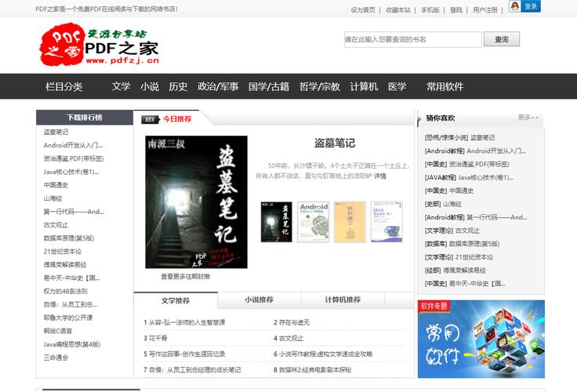Open recommended item 2 存在与虚无
This screenshot has height=392, width=577.
tap(292, 322)
